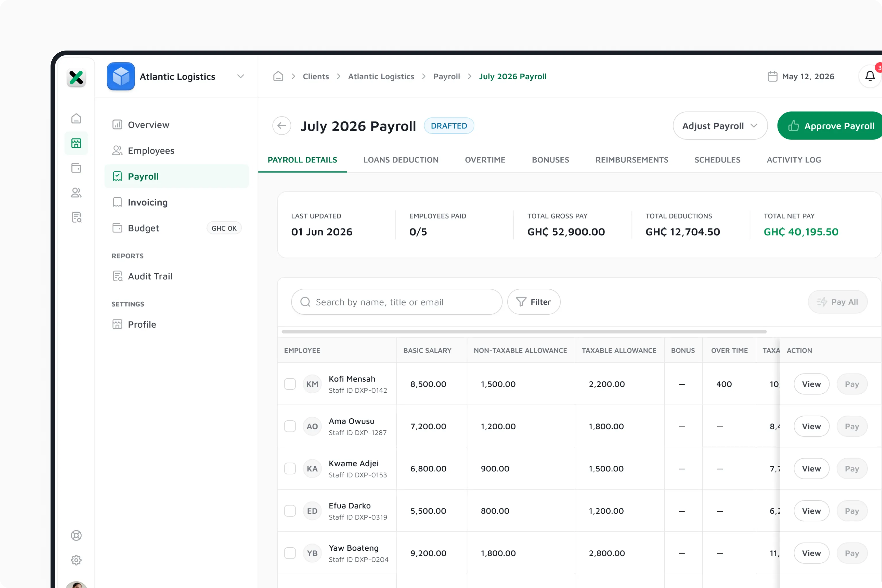Click the search by name input field
Viewport: 882px width, 588px height.
click(x=396, y=302)
